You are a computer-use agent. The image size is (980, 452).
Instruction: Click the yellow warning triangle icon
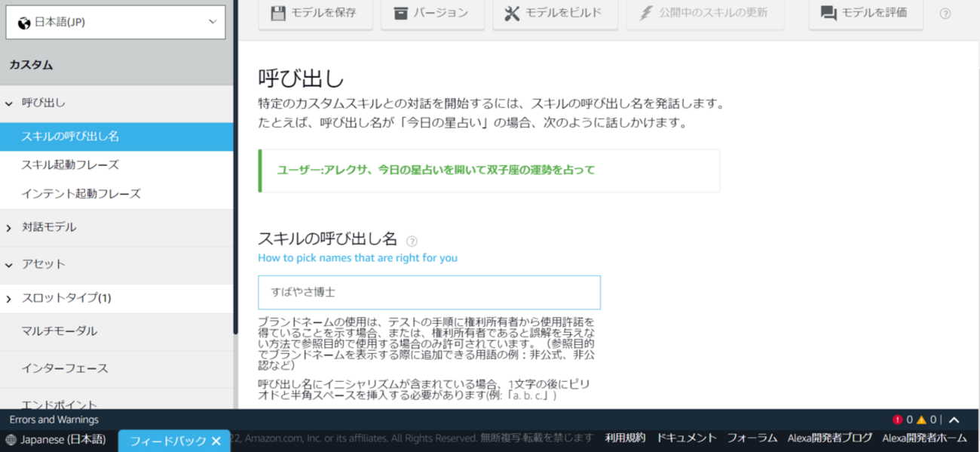[x=921, y=420]
